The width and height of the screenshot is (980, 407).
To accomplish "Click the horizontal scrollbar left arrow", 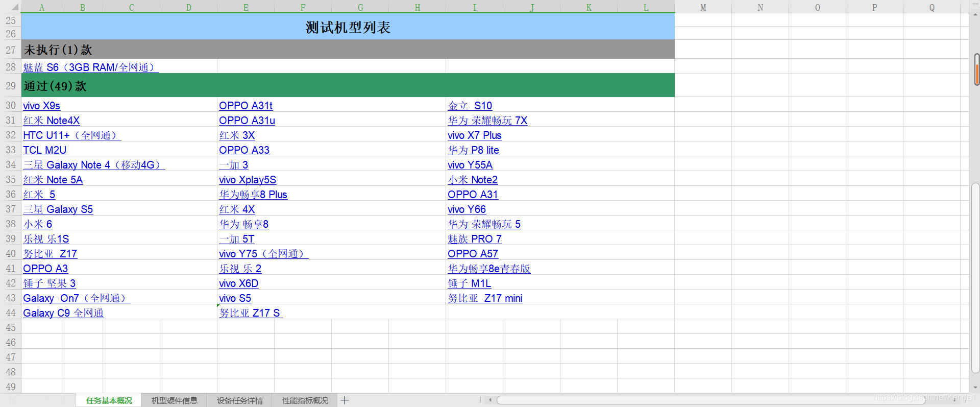I will (490, 400).
